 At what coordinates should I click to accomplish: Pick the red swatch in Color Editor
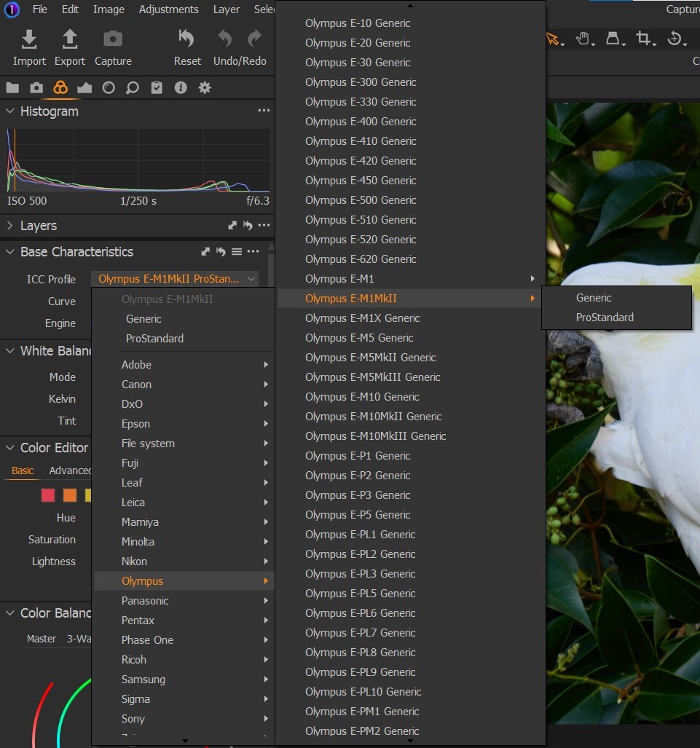tap(48, 495)
